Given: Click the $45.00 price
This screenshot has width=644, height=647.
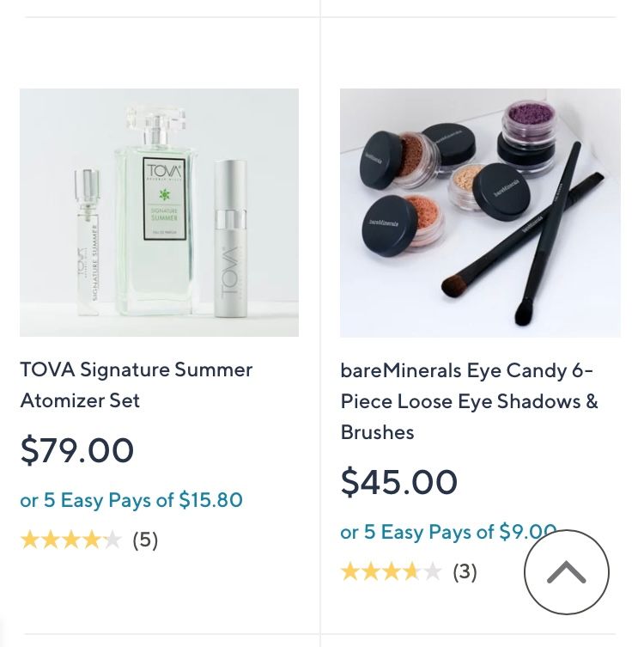Looking at the screenshot, I should [398, 482].
